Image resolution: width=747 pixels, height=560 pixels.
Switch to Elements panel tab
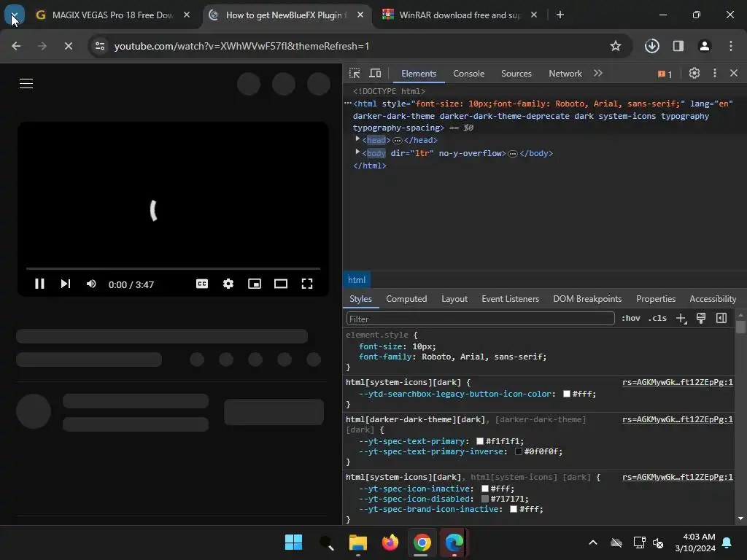(419, 74)
